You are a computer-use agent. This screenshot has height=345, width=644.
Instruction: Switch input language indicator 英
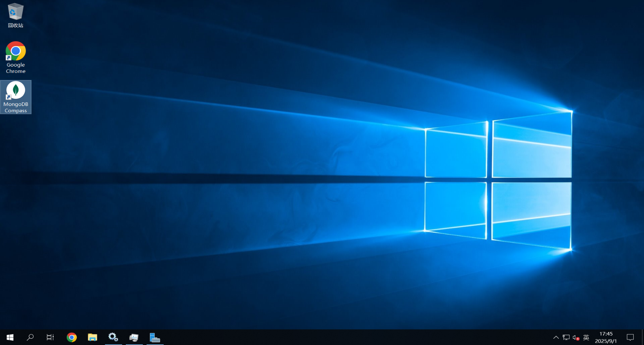(x=586, y=338)
